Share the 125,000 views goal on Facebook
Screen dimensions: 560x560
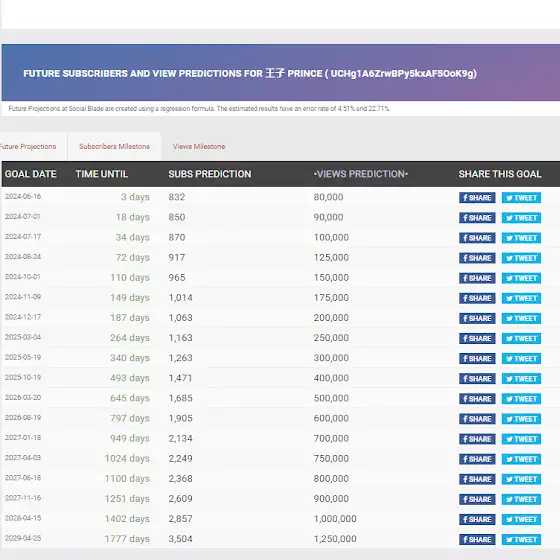[477, 258]
